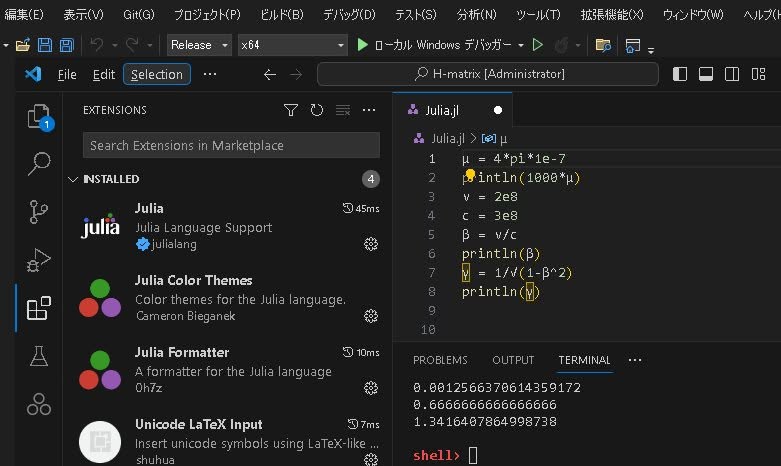Image resolution: width=781 pixels, height=466 pixels.
Task: Click Julia.jl in the breadcrumb
Action: (447, 138)
